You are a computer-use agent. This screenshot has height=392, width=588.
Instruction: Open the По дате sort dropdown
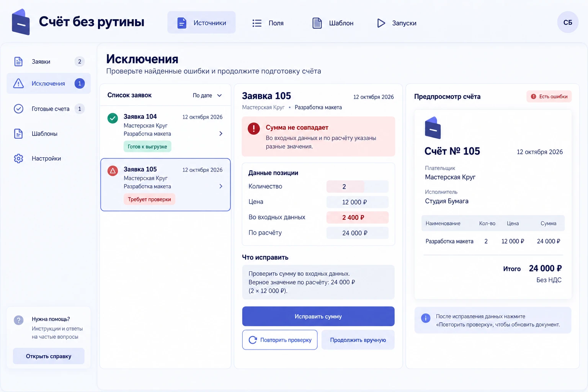(207, 95)
